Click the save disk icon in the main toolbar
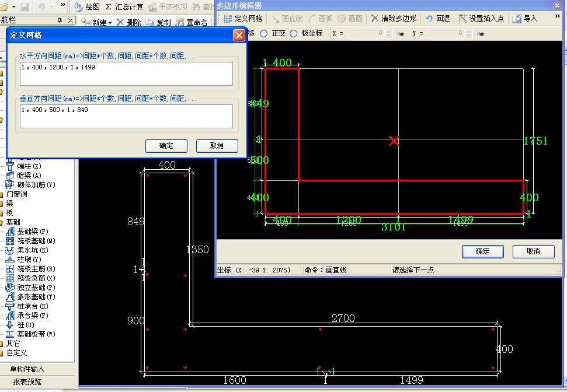 pos(25,6)
